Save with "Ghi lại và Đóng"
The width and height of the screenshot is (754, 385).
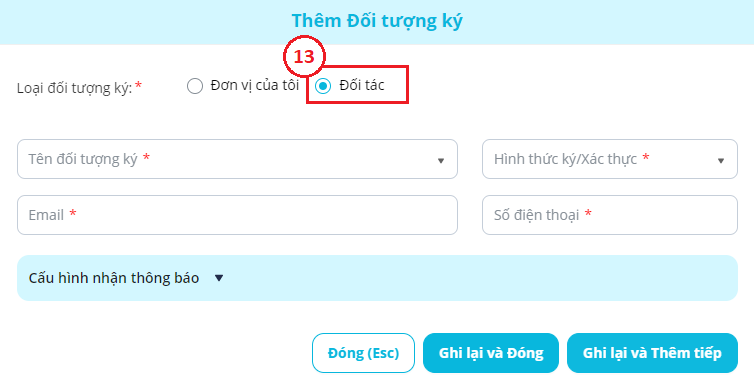tap(491, 353)
